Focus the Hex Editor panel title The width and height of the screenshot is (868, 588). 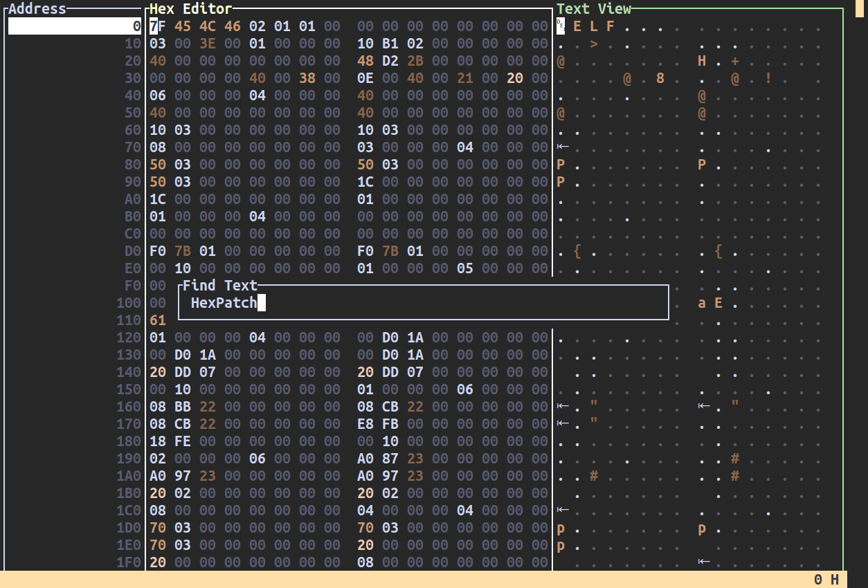[191, 9]
